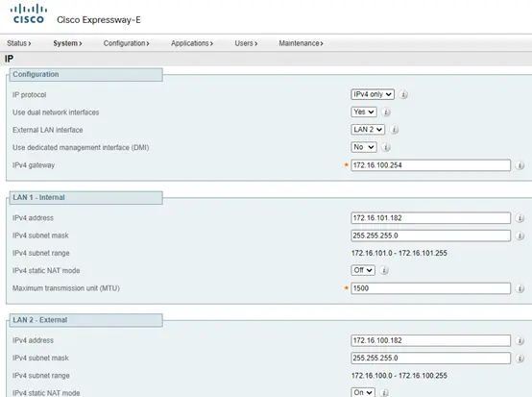Viewport: 532px width, 397px height.
Task: Open the dedicated management interface dropdown
Action: (364, 147)
